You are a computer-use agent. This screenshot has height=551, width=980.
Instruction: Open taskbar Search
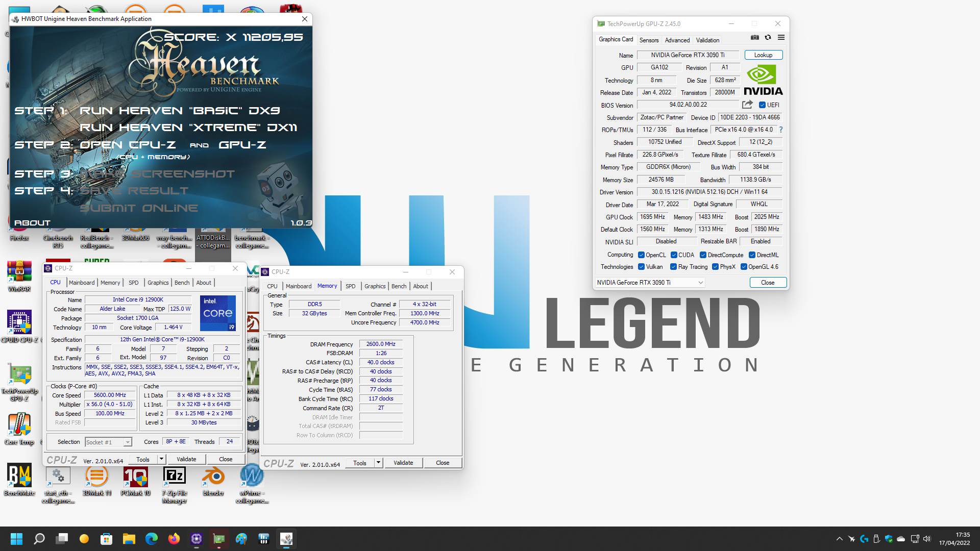(39, 539)
